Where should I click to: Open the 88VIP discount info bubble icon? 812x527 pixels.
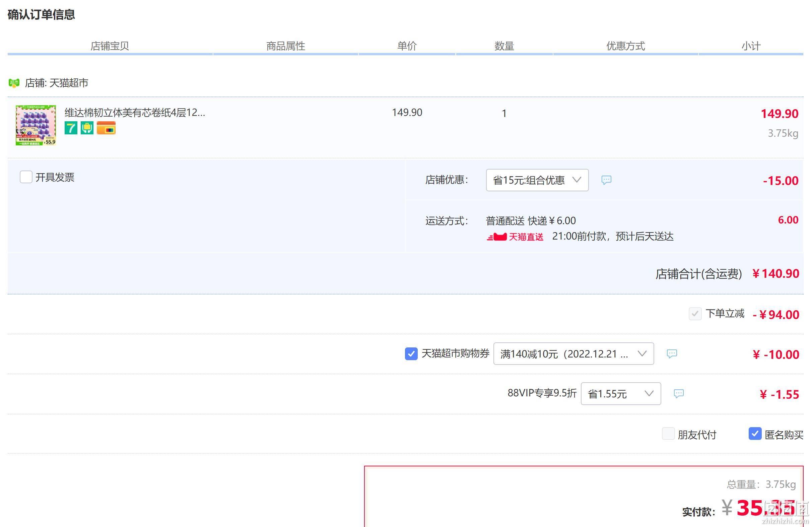679,394
